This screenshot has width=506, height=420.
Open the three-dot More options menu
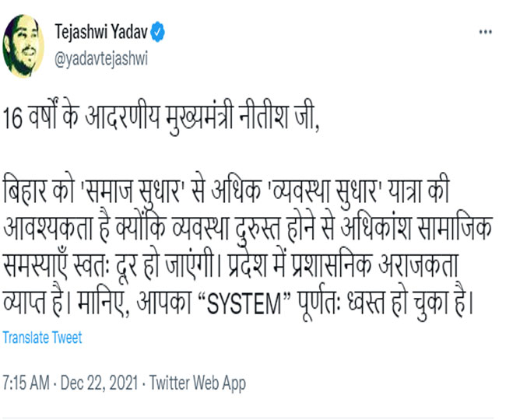pos(485,32)
